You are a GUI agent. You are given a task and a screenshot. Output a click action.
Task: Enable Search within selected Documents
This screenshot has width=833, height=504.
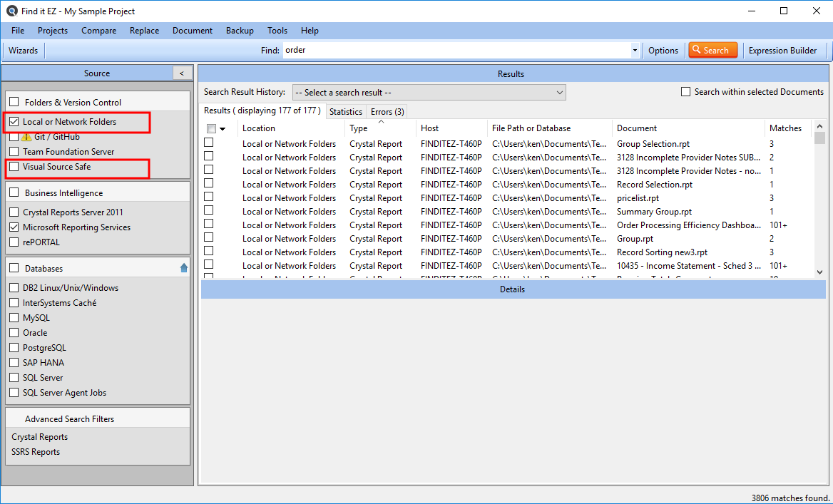click(x=686, y=92)
